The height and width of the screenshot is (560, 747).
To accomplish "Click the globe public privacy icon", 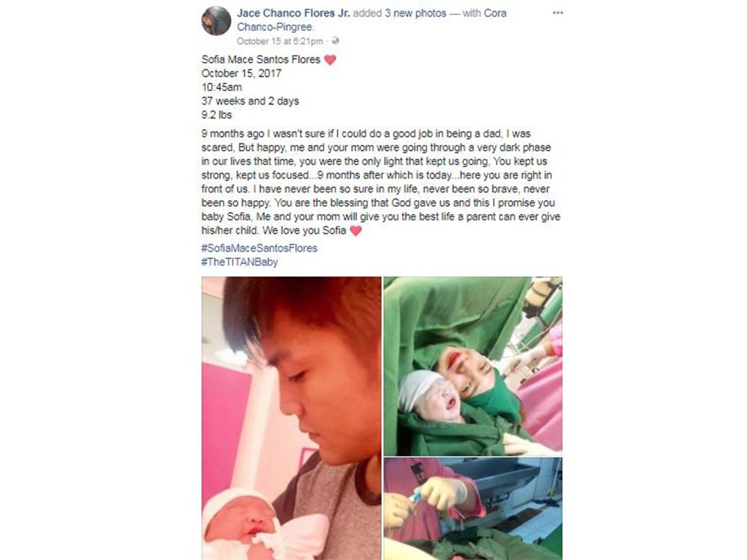I will (x=335, y=41).
